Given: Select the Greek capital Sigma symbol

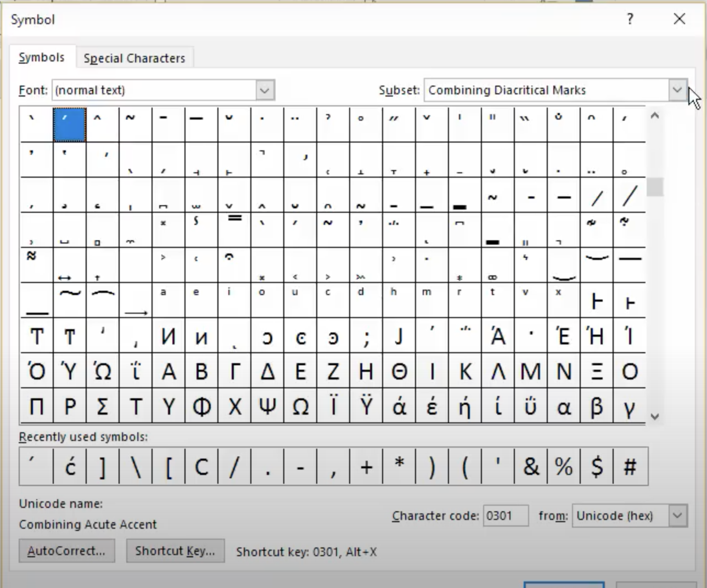Looking at the screenshot, I should point(102,406).
